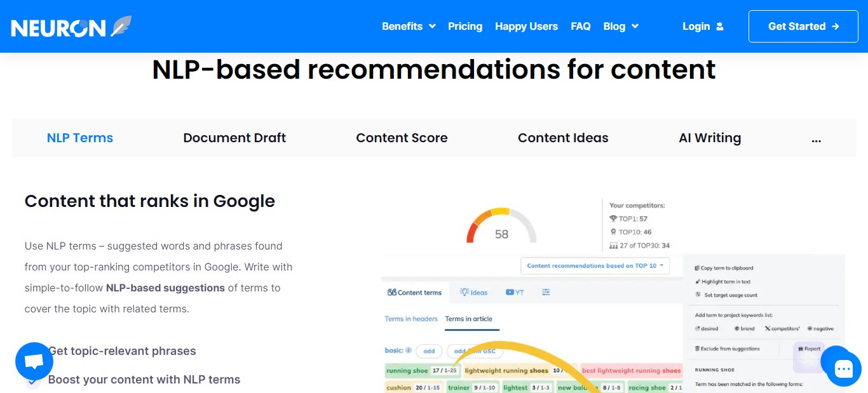Click the Login user icon

pyautogui.click(x=720, y=27)
